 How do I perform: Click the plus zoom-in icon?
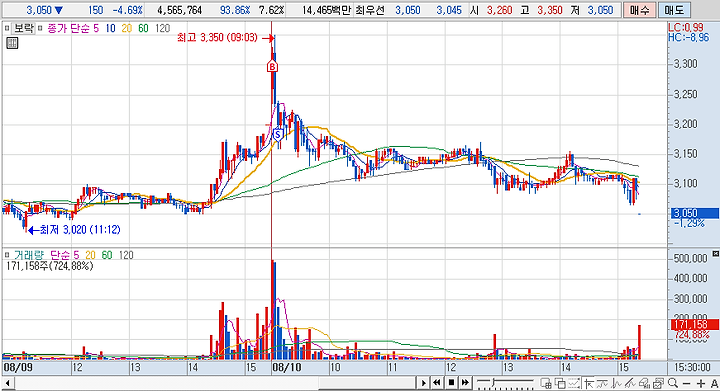pyautogui.click(x=701, y=384)
